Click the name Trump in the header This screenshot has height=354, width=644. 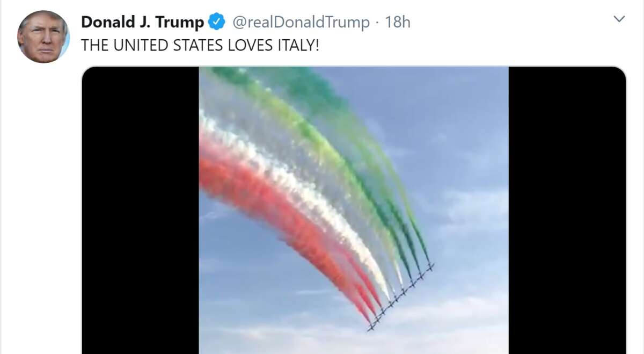point(180,23)
